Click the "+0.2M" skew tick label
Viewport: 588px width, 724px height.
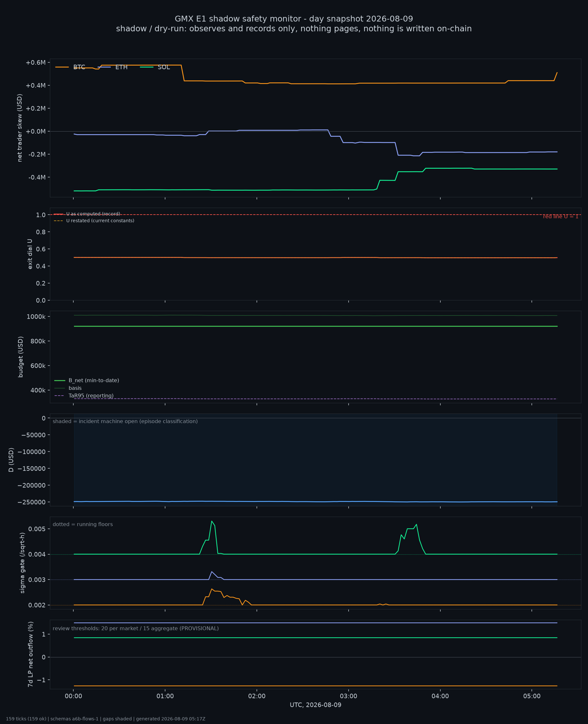click(x=36, y=108)
